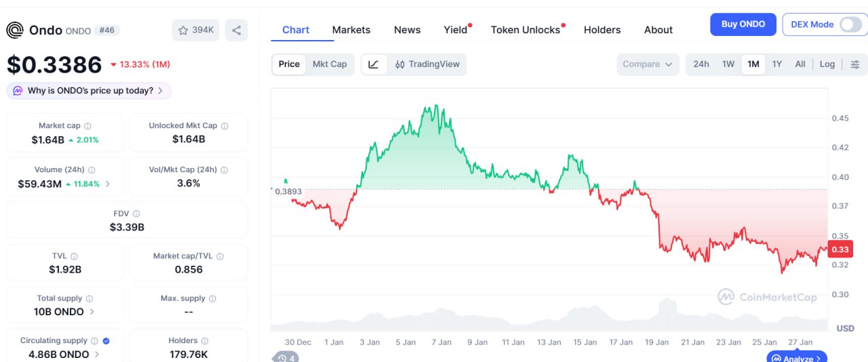This screenshot has height=362, width=868.
Task: Switch to the Markets tab
Action: pos(351,30)
